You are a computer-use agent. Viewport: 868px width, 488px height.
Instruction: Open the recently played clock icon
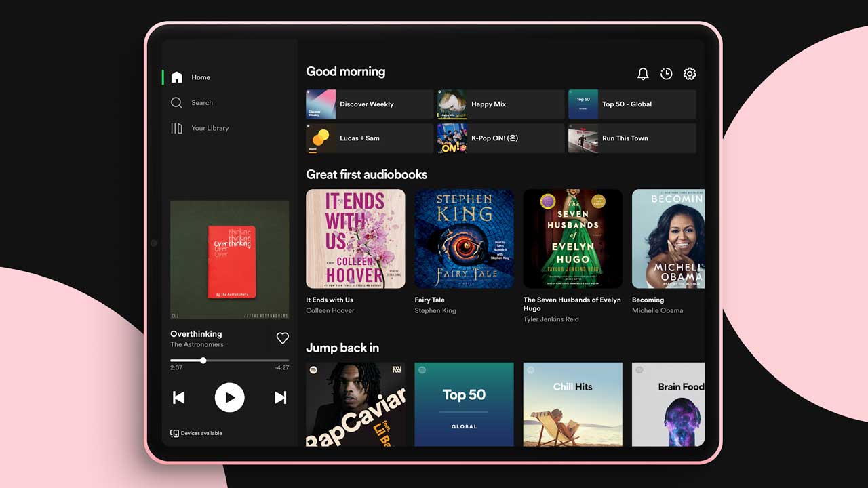(x=667, y=74)
